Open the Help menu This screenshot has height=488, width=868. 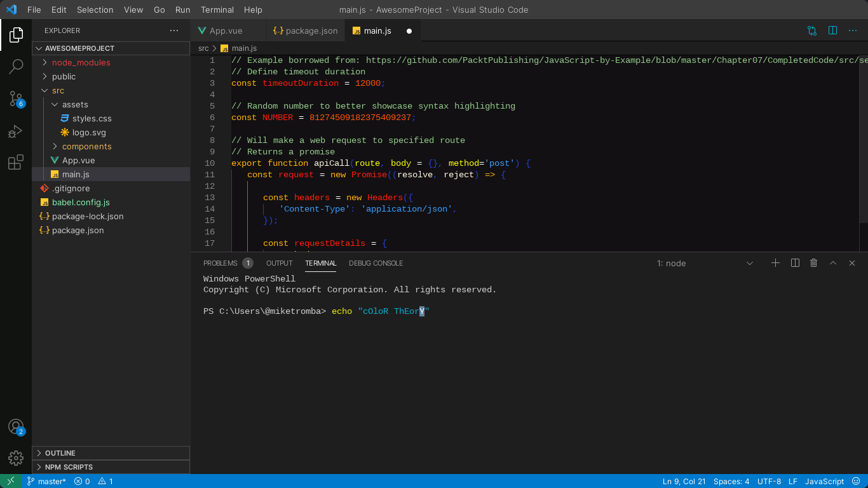(x=253, y=10)
